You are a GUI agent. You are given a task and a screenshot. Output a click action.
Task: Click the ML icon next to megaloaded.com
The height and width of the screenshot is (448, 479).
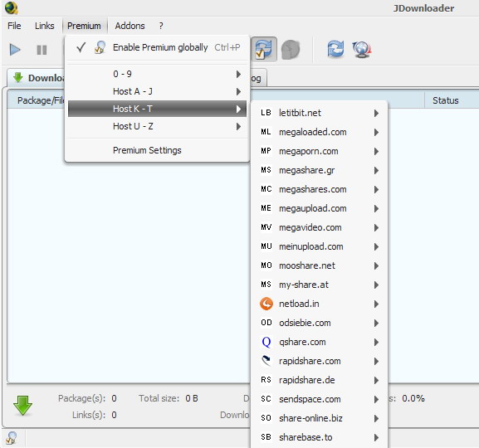click(266, 132)
